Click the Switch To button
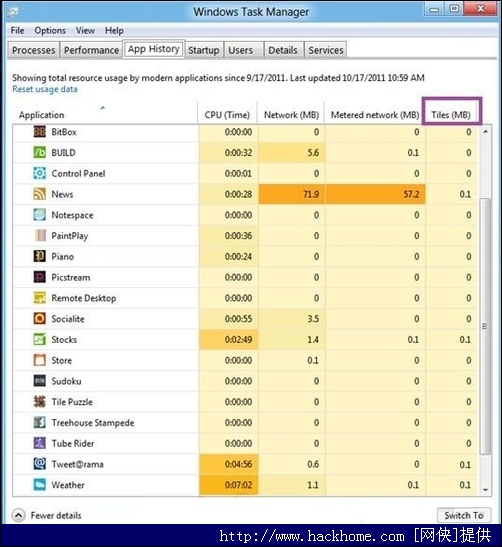This screenshot has height=547, width=502. tap(464, 515)
